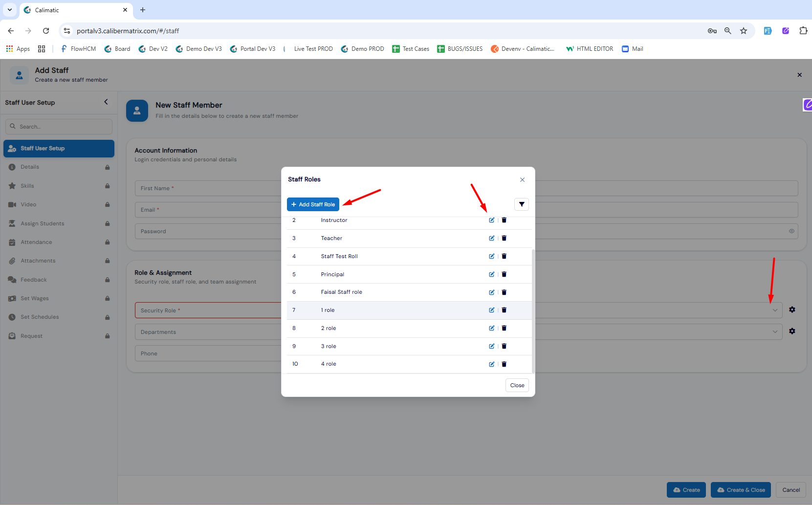The width and height of the screenshot is (812, 505).
Task: Open the Mail bookmark
Action: [x=633, y=49]
